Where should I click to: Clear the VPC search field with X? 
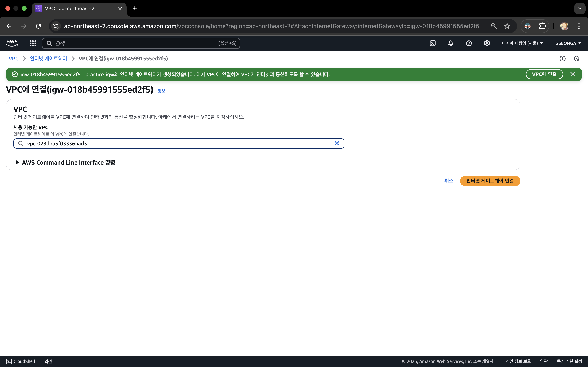pyautogui.click(x=337, y=144)
